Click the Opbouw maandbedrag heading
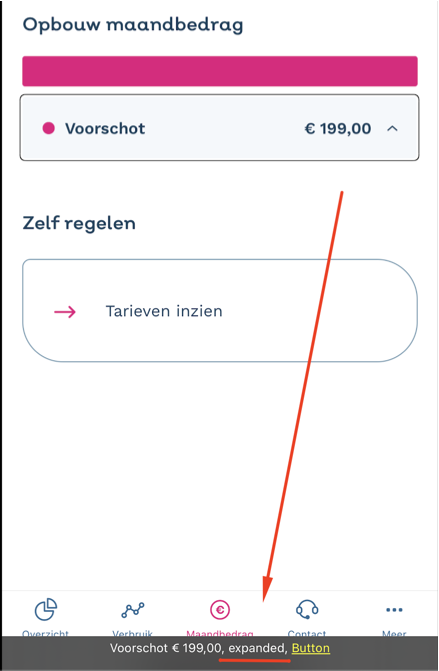 [133, 25]
